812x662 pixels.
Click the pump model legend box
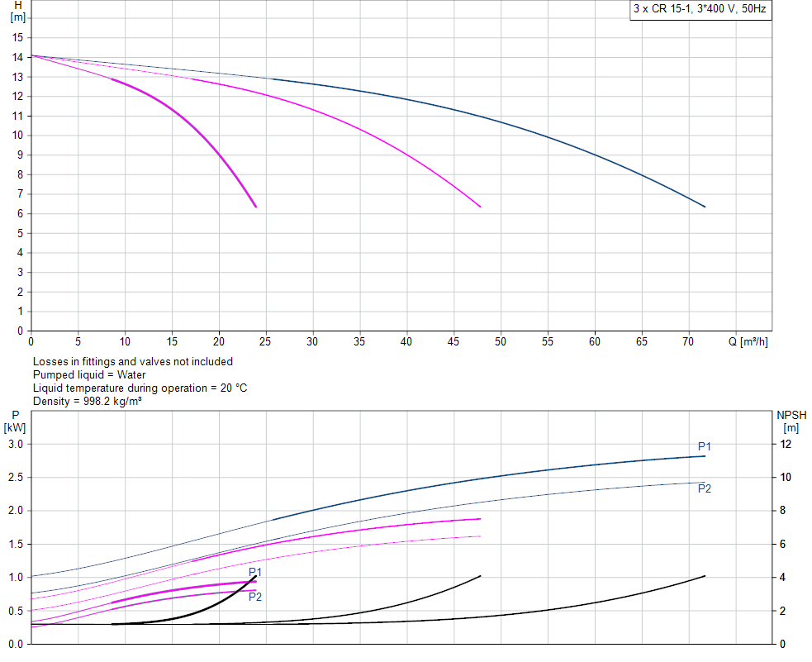point(700,9)
